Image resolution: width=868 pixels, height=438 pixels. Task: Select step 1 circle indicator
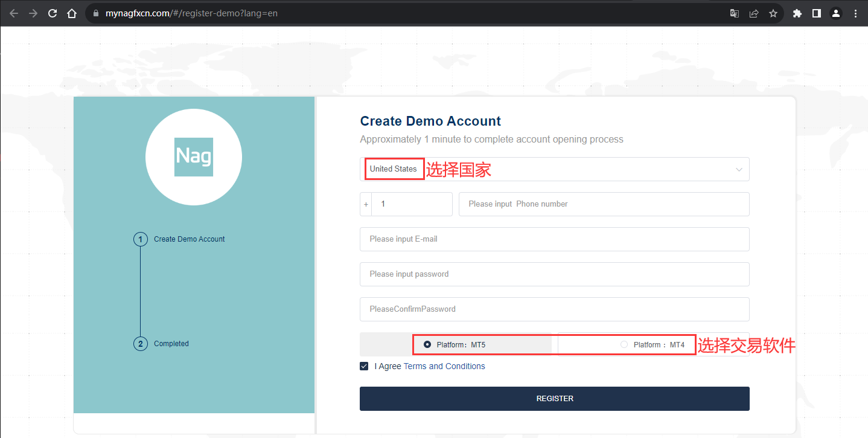pos(141,239)
